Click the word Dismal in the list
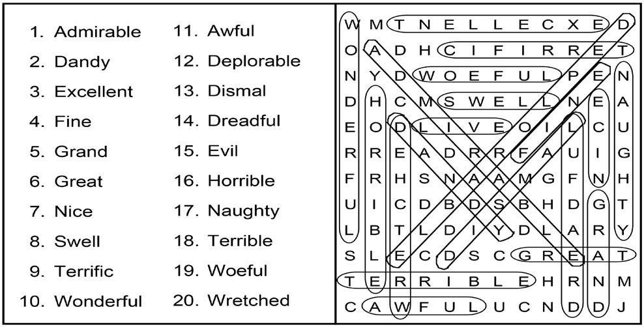The image size is (644, 327). coord(237,91)
